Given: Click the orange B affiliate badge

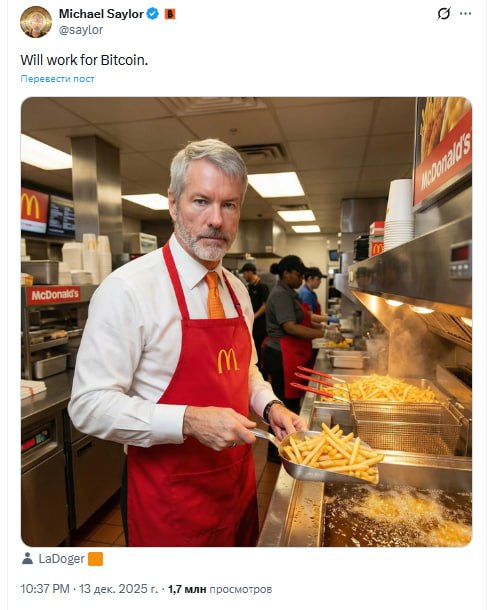Looking at the screenshot, I should click(x=170, y=14).
